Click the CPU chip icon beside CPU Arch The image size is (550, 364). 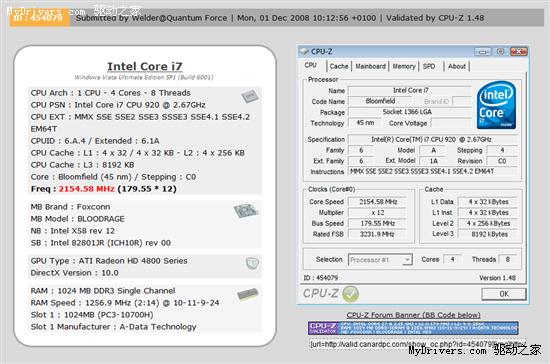250,96
